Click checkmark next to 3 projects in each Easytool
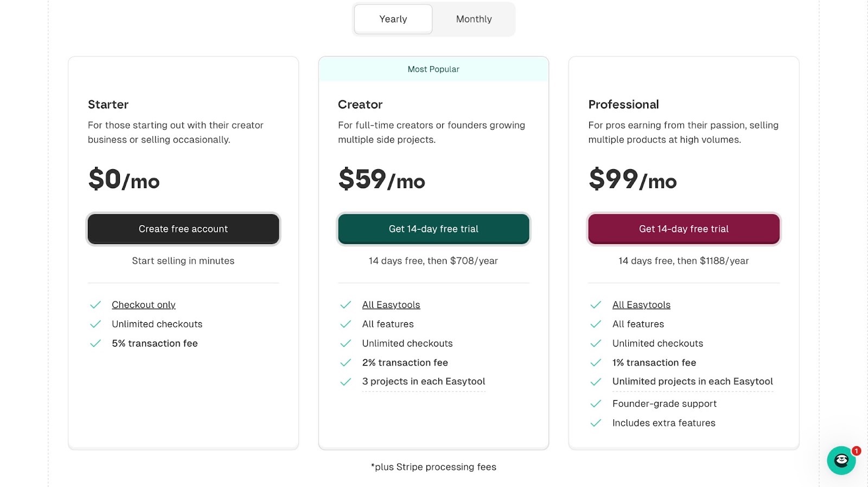 [346, 382]
